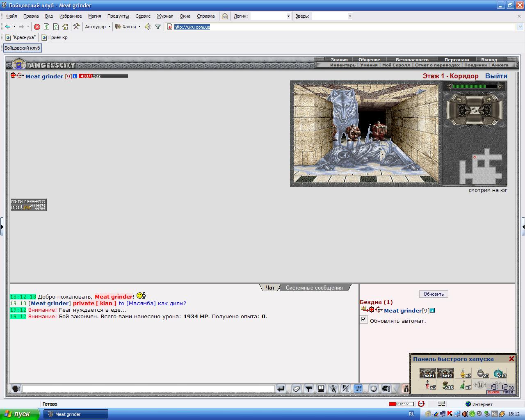Click the Выйти link
This screenshot has width=525, height=420.
pyautogui.click(x=496, y=76)
